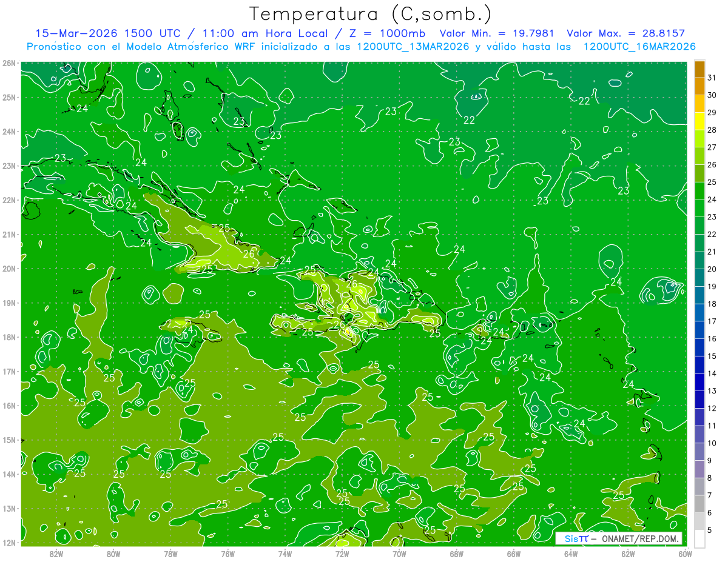Click the '80W' longitude axis label

(113, 554)
